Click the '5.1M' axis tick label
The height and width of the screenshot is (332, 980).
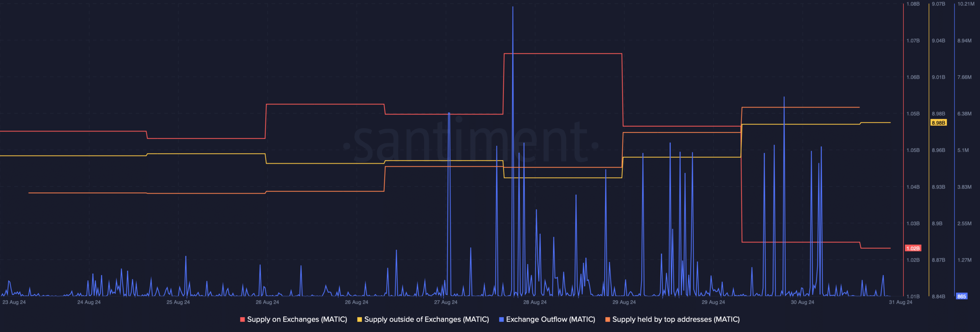[963, 150]
